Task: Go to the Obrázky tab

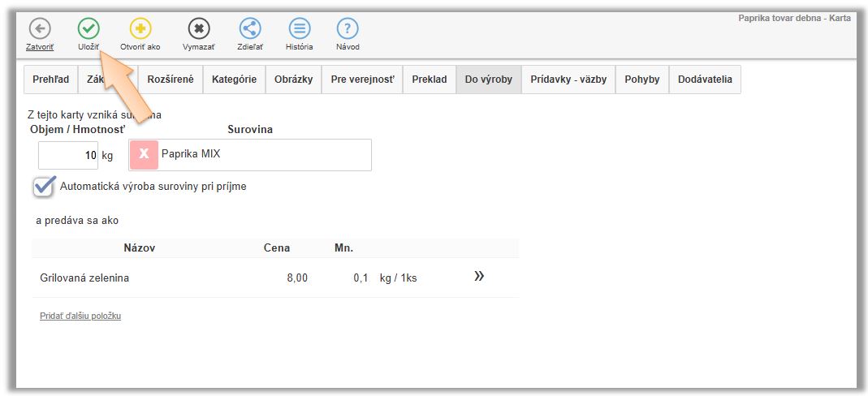Action: click(293, 80)
